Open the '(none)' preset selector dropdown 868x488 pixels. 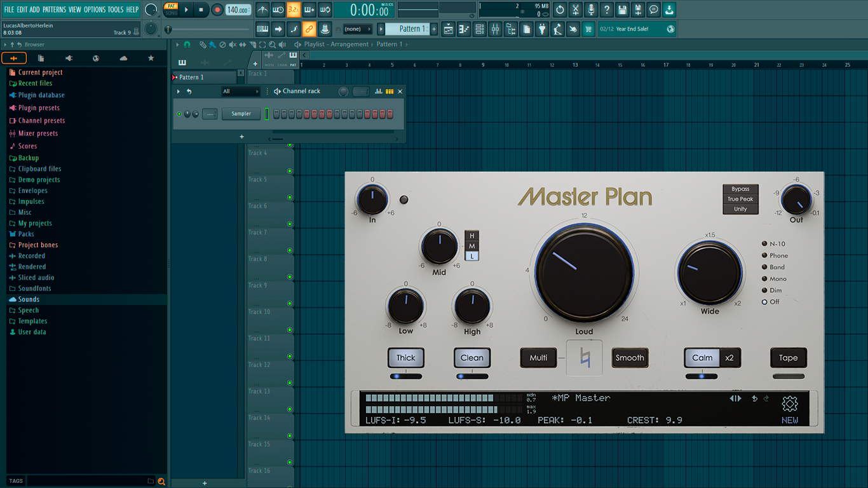(x=358, y=29)
